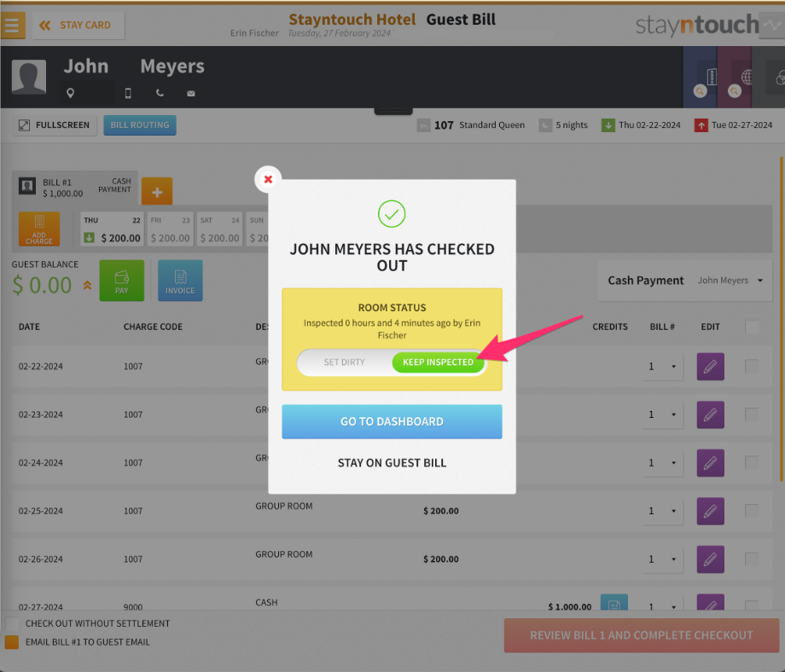785x672 pixels.
Task: Tick checkbox for 02-22-2024 row
Action: click(752, 366)
